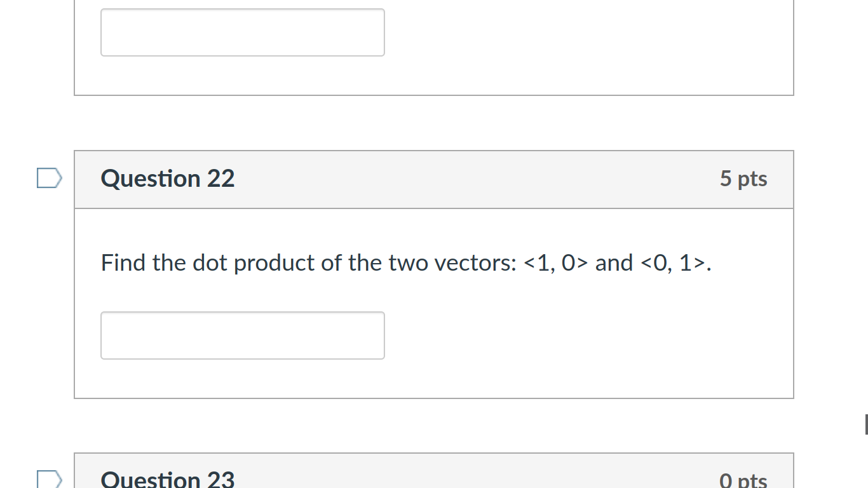
Task: Toggle the review pin next to Question 23 header
Action: (x=50, y=481)
